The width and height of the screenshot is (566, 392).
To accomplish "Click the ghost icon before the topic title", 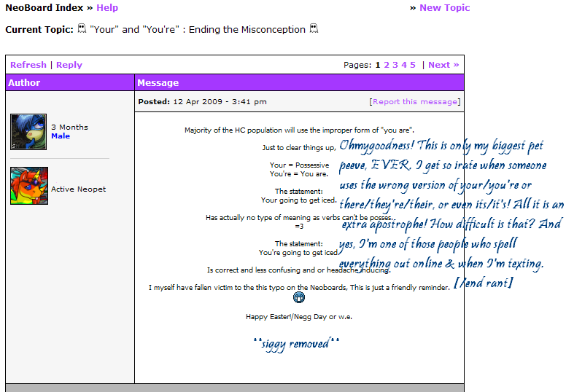I will tap(82, 28).
